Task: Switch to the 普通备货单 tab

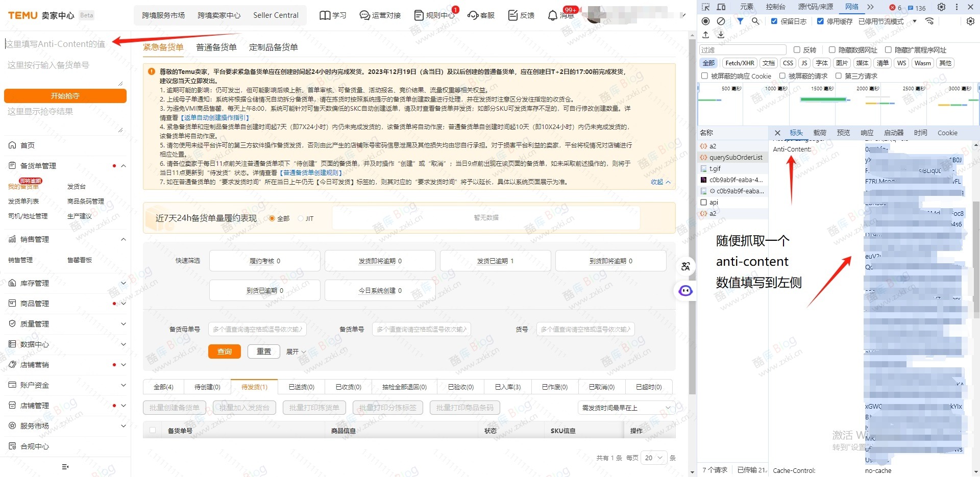Action: click(216, 47)
